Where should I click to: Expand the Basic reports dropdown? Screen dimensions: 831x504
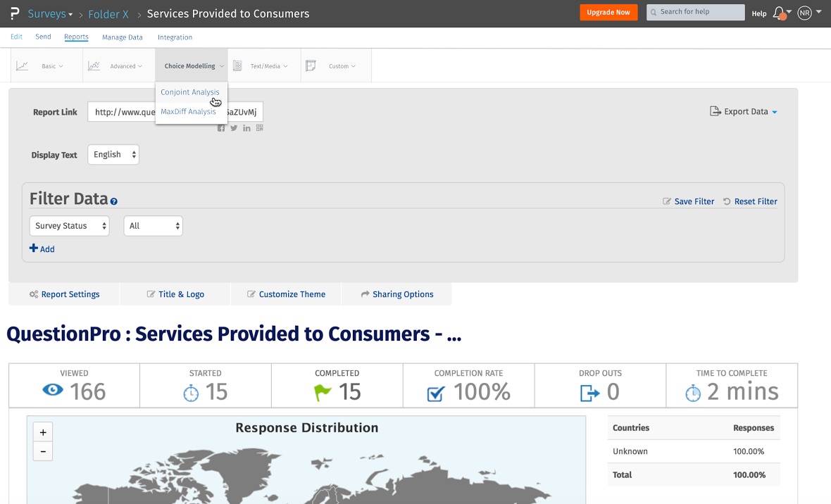(53, 66)
